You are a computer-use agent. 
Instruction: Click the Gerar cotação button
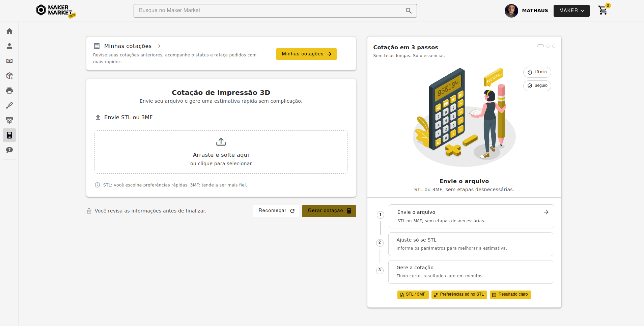[329, 211]
